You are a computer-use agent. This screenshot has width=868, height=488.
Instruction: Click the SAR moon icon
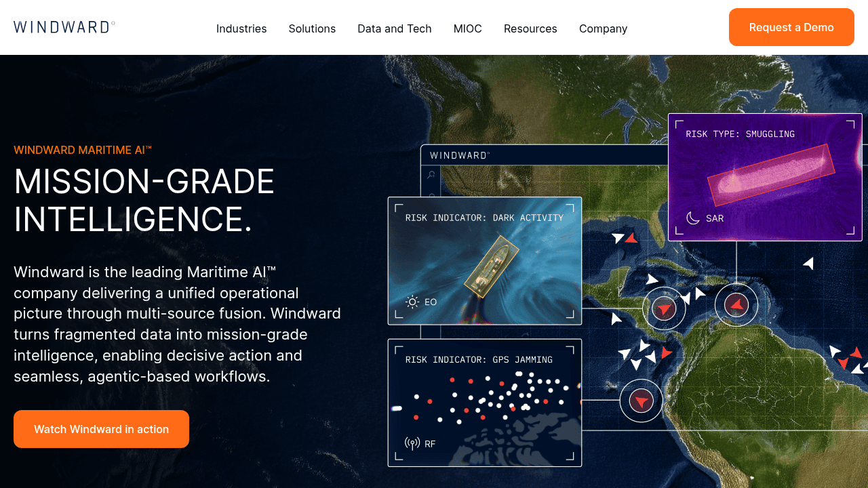(x=693, y=218)
